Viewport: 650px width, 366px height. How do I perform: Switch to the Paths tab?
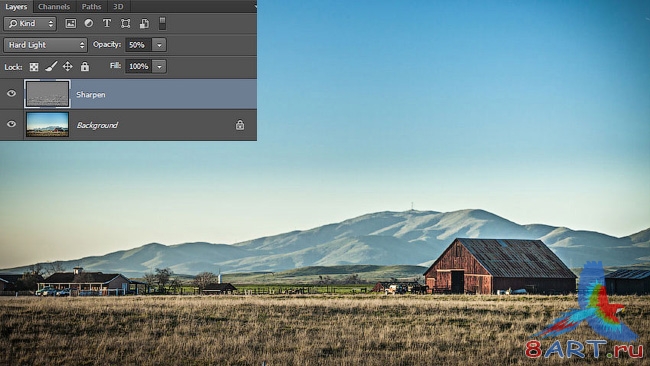coord(91,7)
